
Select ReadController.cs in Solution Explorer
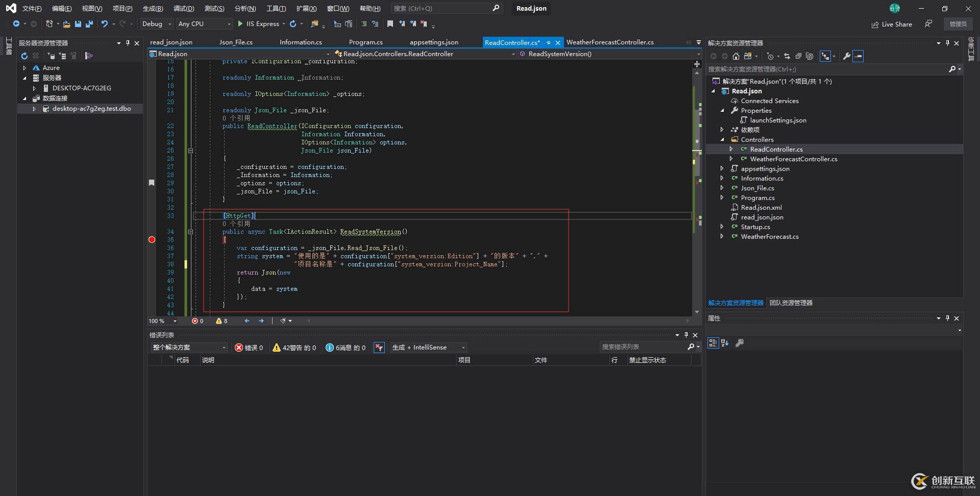tap(776, 149)
